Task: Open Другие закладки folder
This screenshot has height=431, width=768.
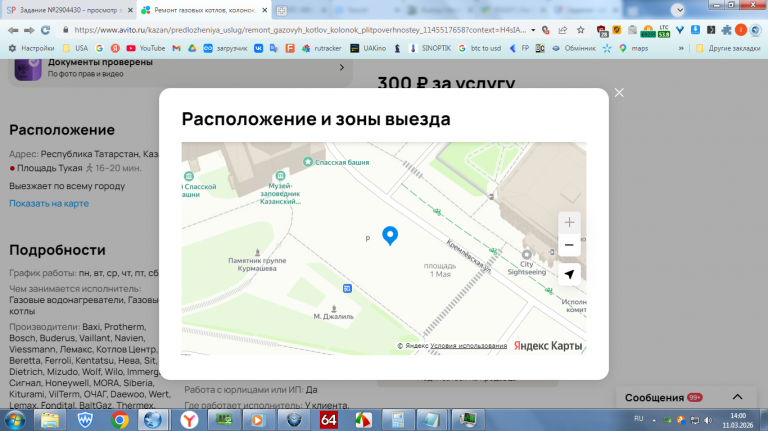Action: (x=728, y=48)
